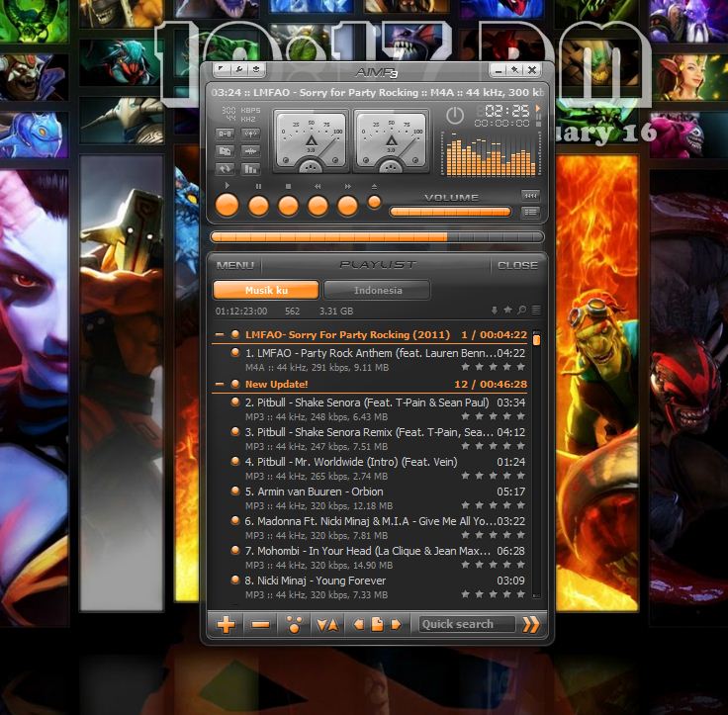Toggle playlist visibility list button
Viewport: 728px width, 715px height.
coord(530,213)
